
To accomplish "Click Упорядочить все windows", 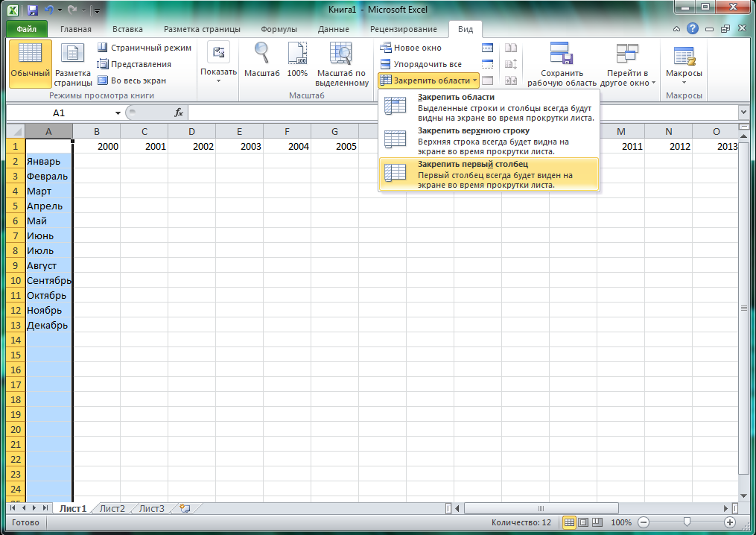I will (421, 64).
